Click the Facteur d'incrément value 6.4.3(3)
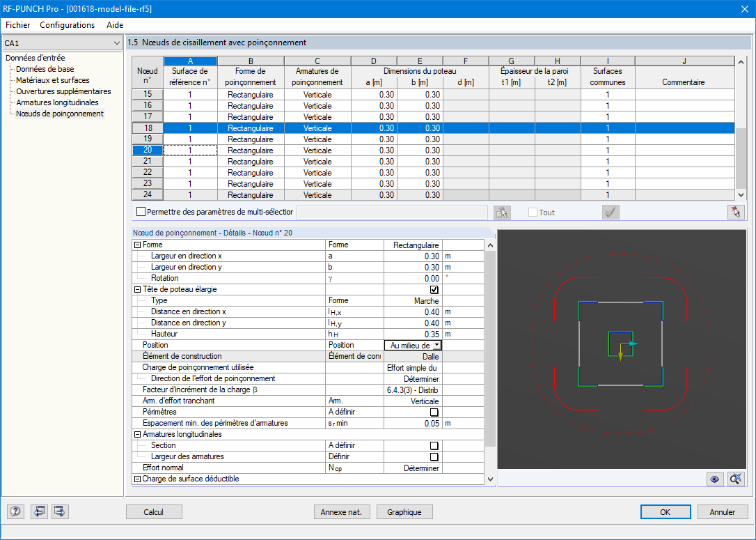 click(413, 390)
